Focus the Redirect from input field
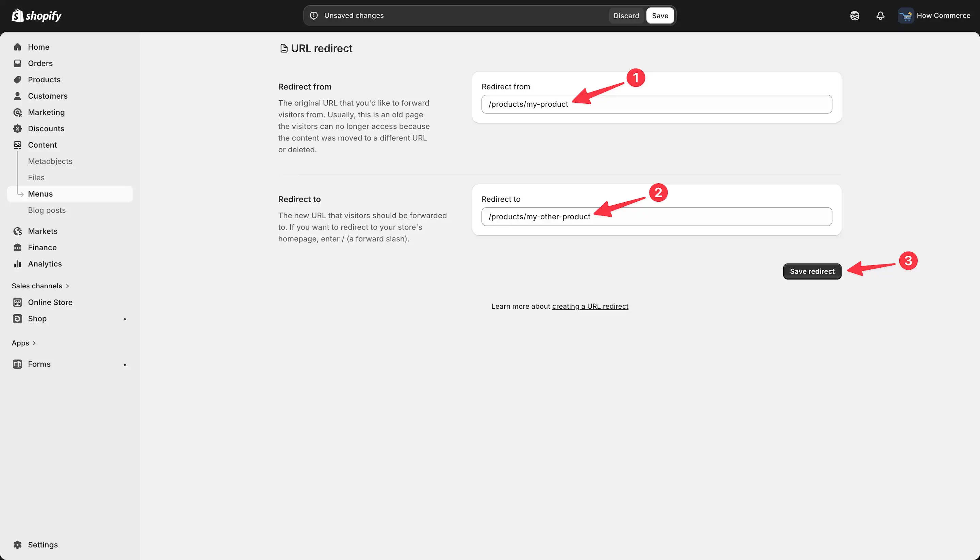 pyautogui.click(x=657, y=104)
